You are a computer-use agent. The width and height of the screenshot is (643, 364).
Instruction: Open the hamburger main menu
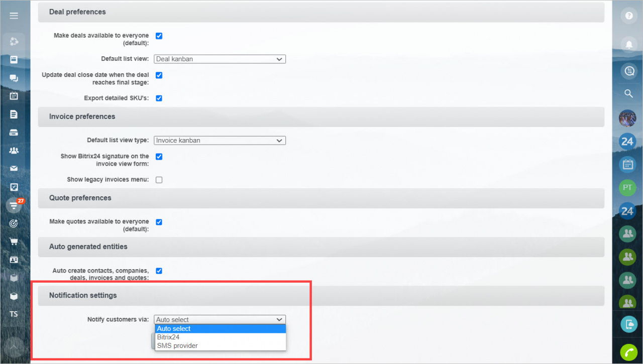point(14,16)
